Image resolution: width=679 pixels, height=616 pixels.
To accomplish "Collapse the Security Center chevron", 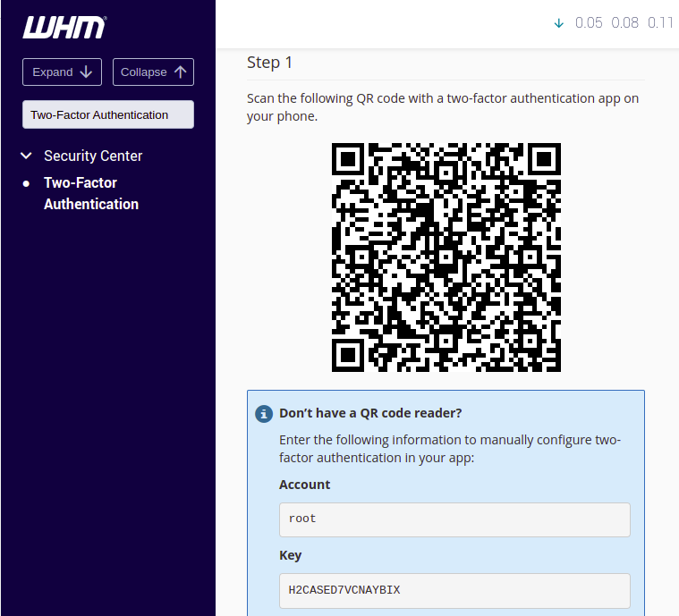I will point(26,156).
